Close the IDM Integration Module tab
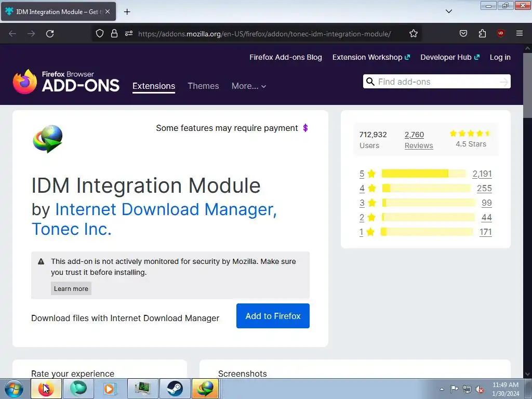This screenshot has height=399, width=532. [108, 11]
